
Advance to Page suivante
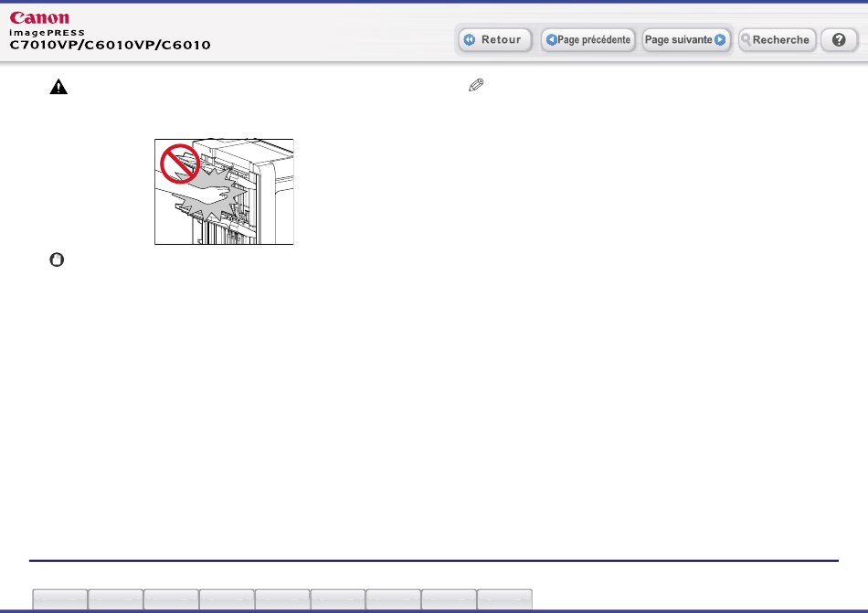[685, 40]
